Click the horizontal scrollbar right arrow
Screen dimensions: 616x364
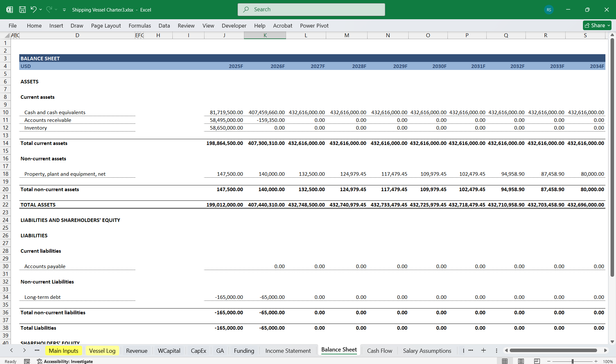[x=605, y=350]
